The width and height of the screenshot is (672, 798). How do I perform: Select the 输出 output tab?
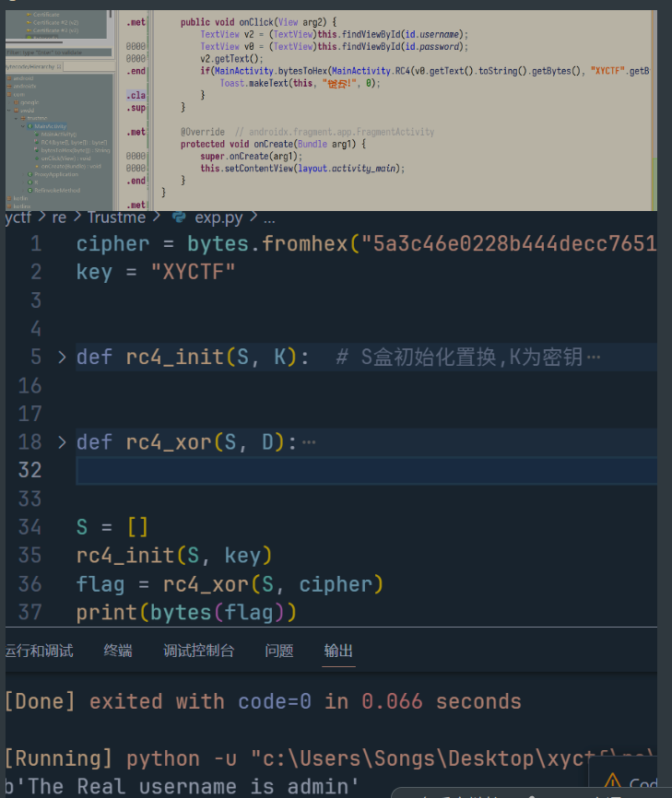pos(338,651)
